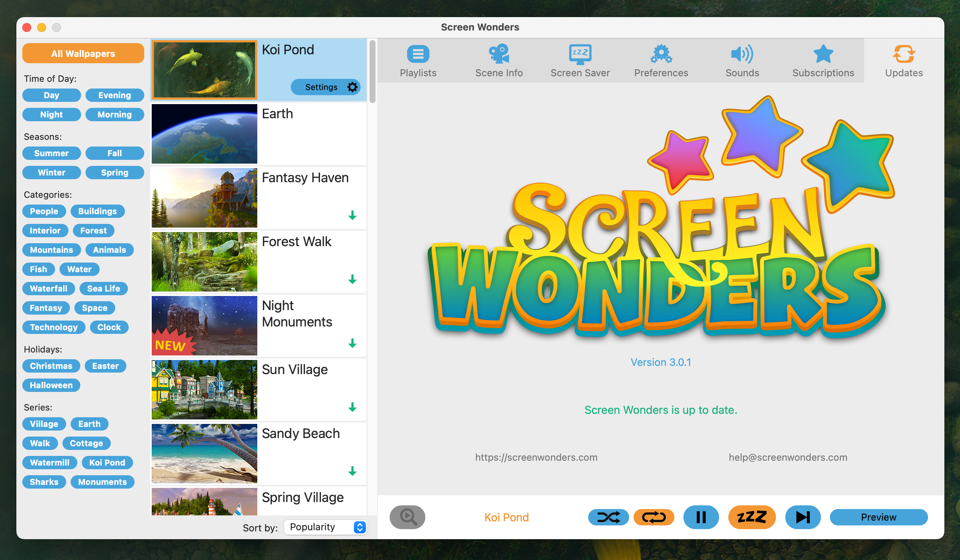
Task: Select the Koi Pond wallpaper thumbnail
Action: click(204, 70)
